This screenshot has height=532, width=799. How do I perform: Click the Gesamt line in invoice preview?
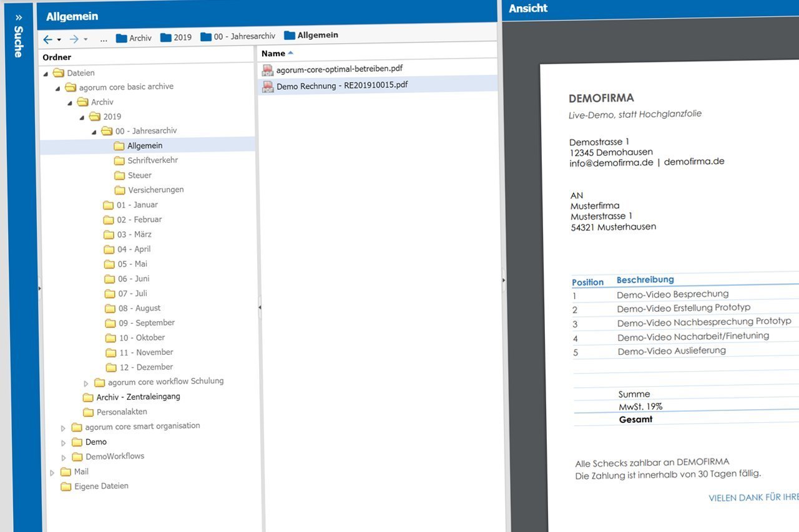tap(635, 419)
